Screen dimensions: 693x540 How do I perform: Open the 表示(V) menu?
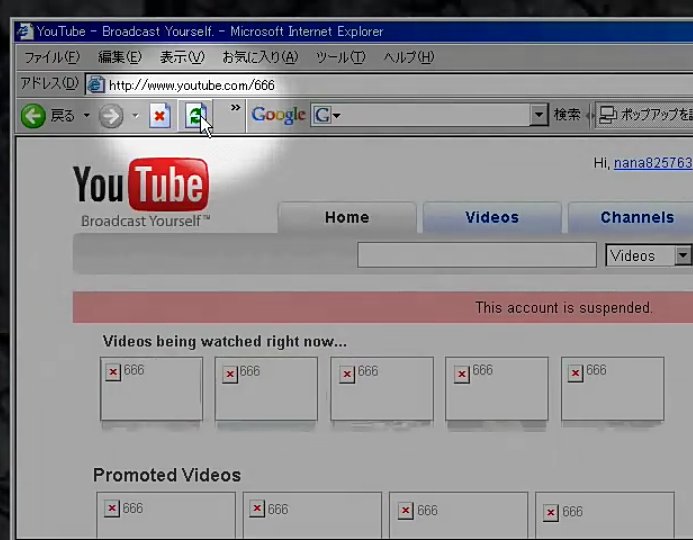[x=182, y=57]
